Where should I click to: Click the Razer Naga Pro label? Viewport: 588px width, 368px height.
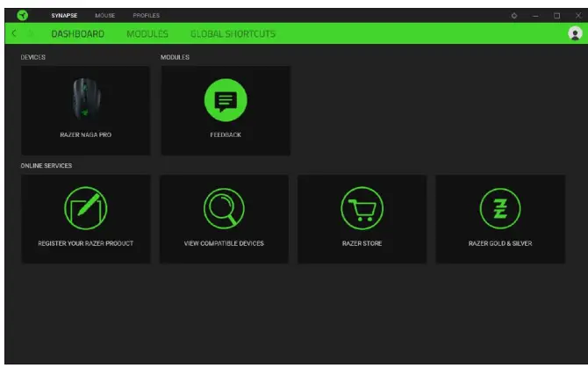85,134
